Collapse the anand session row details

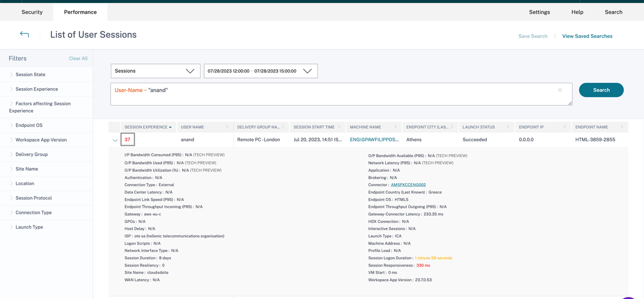(115, 140)
